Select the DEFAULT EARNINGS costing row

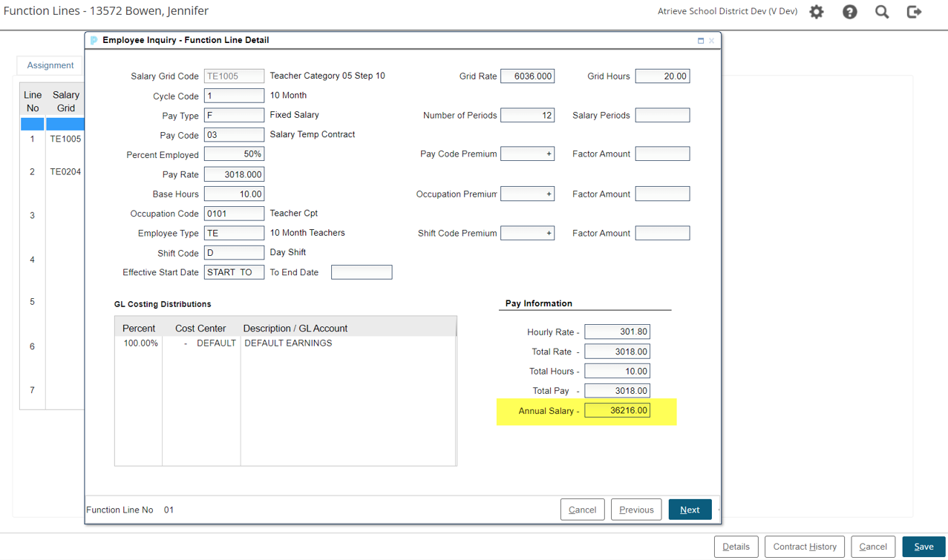click(x=287, y=343)
